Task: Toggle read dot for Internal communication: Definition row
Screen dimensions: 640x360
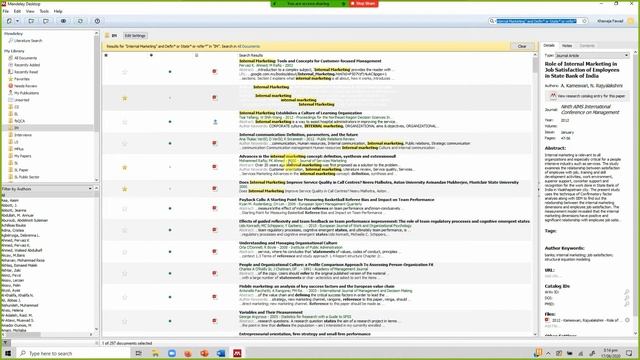Action: pyautogui.click(x=170, y=143)
